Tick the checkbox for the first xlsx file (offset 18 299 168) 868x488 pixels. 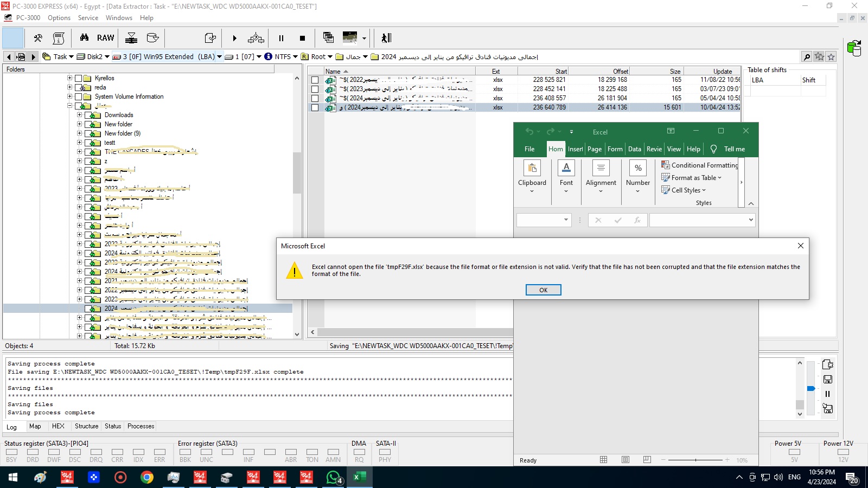[315, 80]
